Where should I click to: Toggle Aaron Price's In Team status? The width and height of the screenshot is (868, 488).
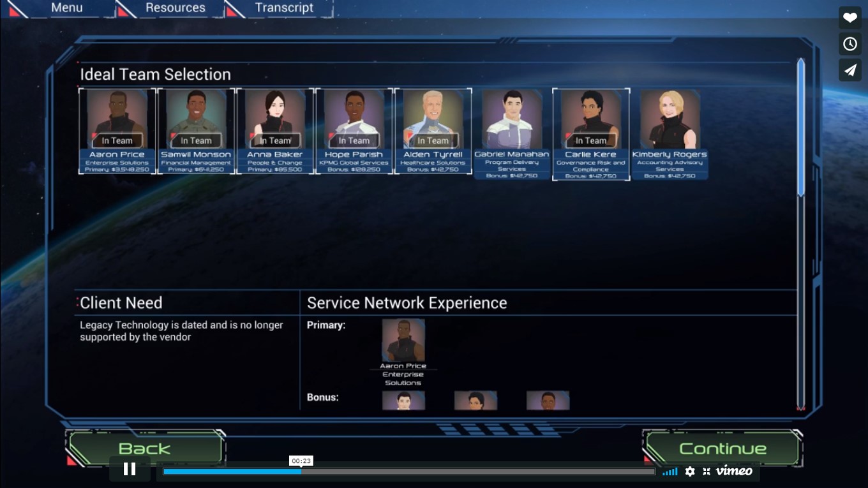click(117, 140)
